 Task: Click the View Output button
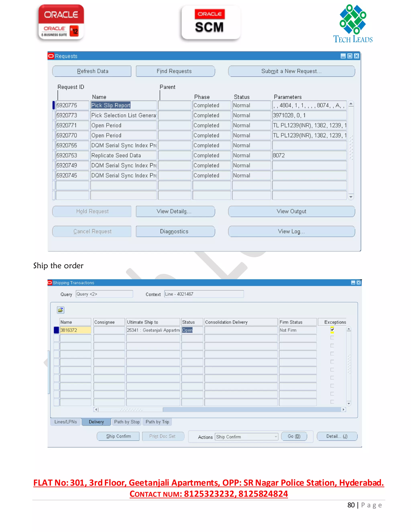291,211
